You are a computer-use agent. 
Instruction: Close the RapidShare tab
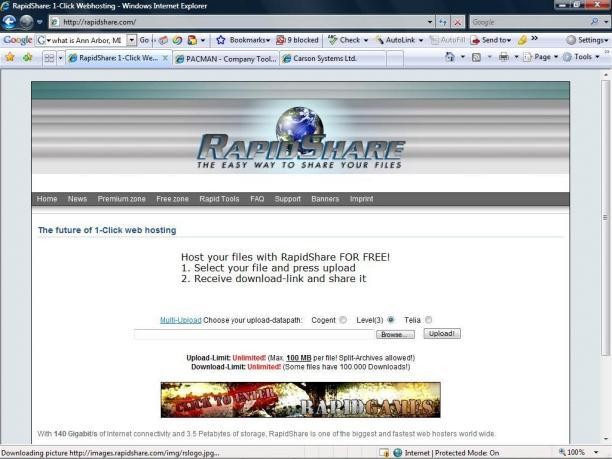coord(165,58)
